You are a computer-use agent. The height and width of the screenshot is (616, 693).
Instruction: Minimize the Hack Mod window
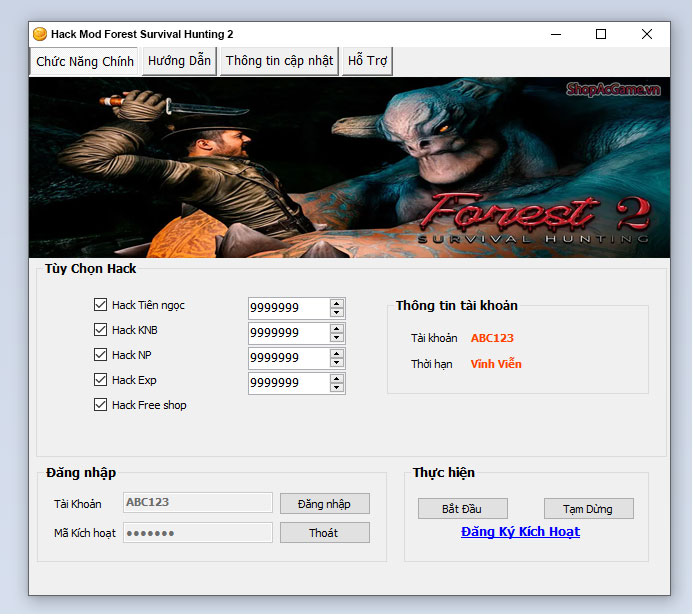click(556, 34)
